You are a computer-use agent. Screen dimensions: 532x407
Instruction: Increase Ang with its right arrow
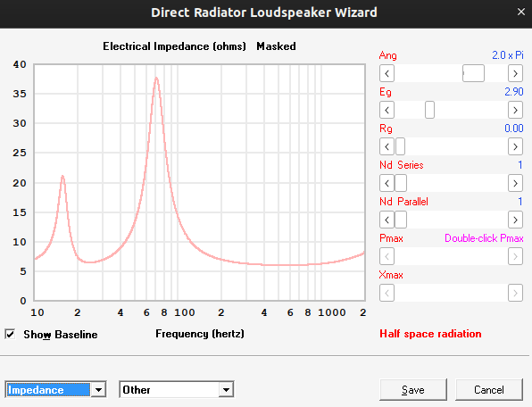coord(515,73)
